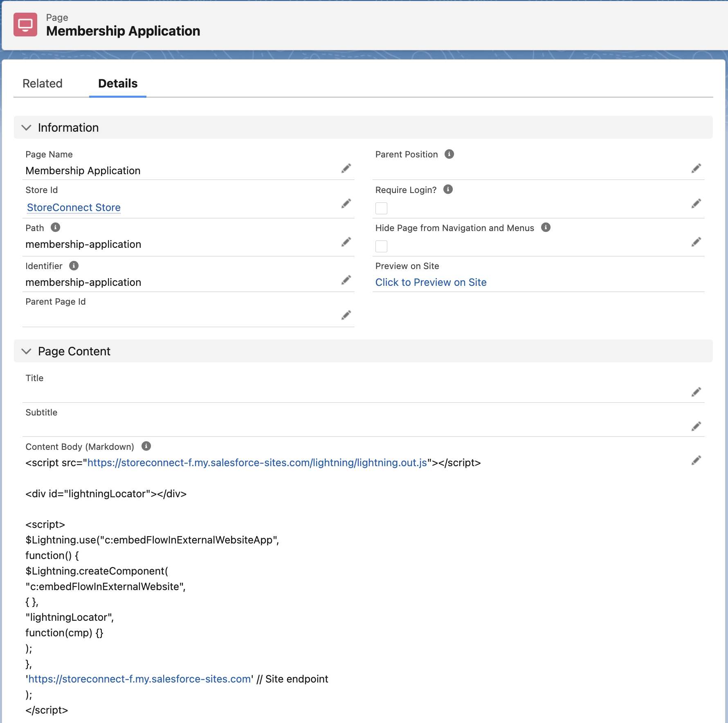Click the Membership Application header title
This screenshot has height=723, width=728.
123,31
